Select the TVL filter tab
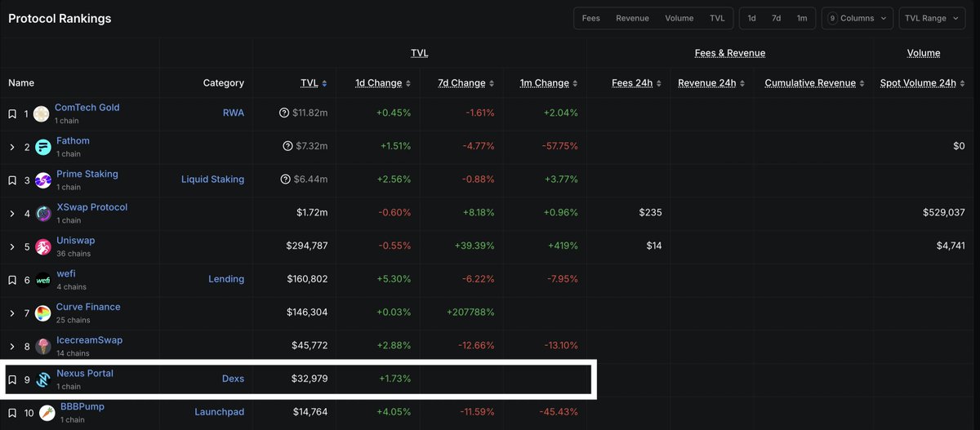Viewport: 980px width, 430px height. (717, 18)
